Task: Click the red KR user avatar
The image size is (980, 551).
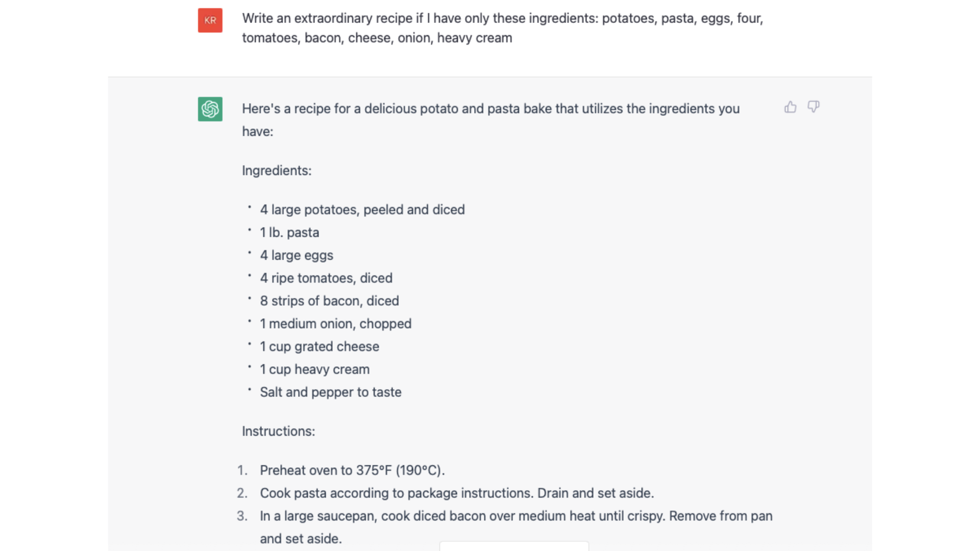Action: pyautogui.click(x=210, y=20)
